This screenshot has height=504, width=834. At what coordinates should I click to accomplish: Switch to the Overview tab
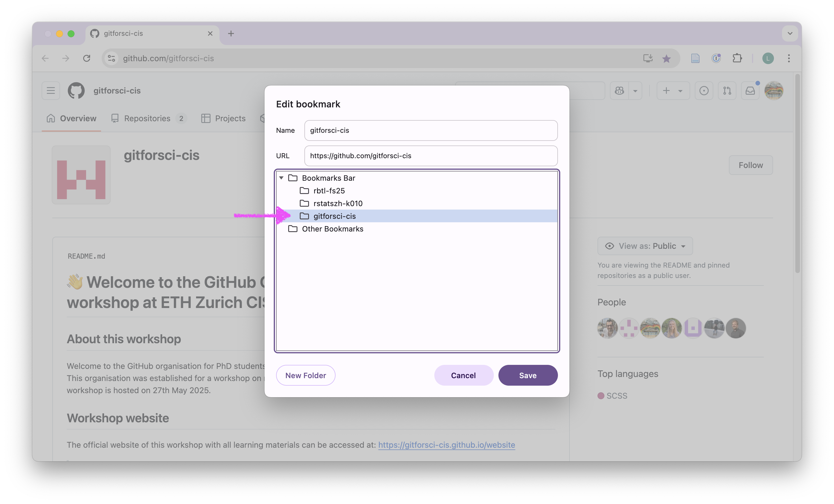(x=71, y=118)
